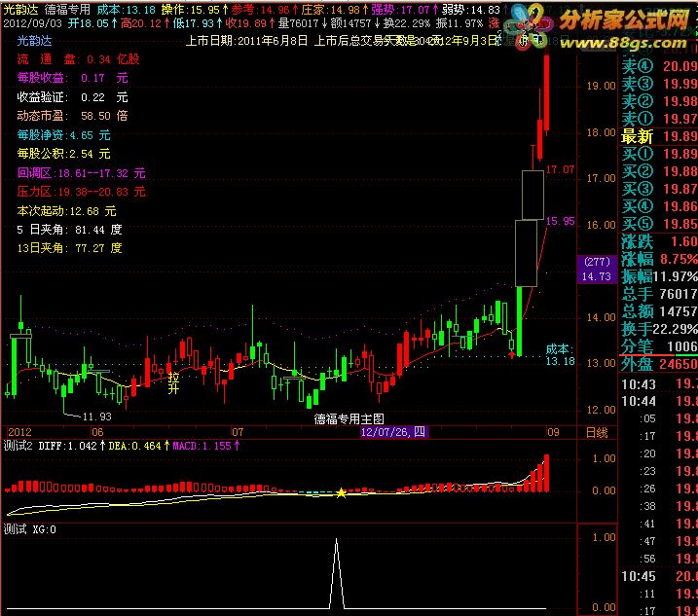Image resolution: width=698 pixels, height=616 pixels.
Task: Click the MACD:1.155 indicator value
Action: [x=205, y=446]
